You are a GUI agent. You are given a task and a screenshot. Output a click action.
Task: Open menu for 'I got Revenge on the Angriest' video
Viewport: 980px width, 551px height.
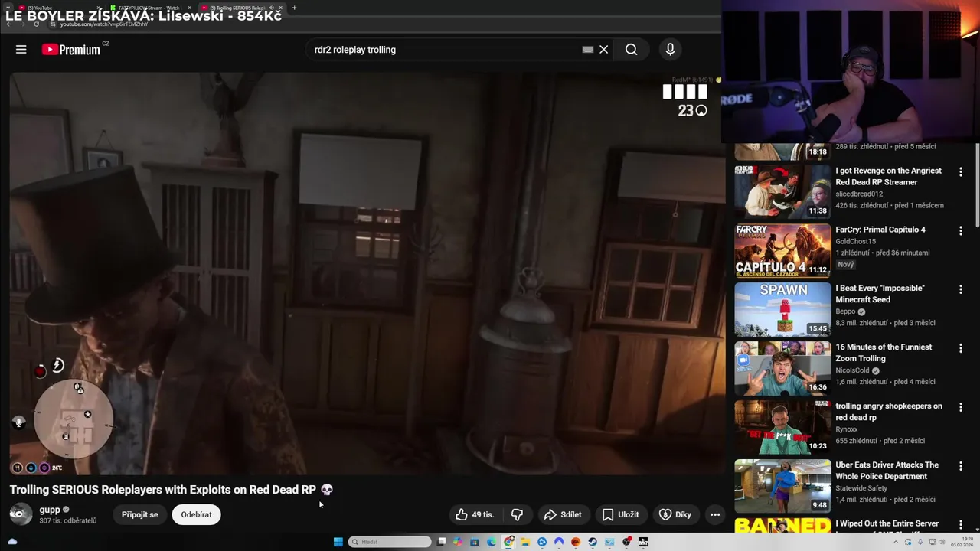click(x=960, y=172)
